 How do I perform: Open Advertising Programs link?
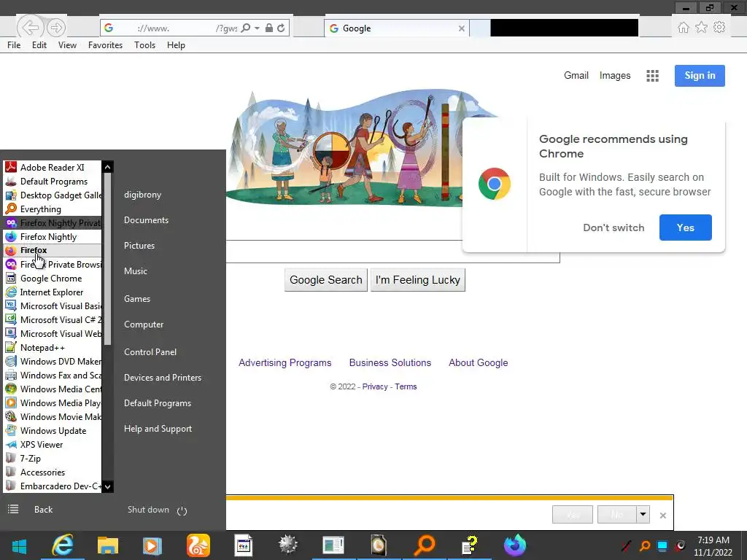click(285, 362)
